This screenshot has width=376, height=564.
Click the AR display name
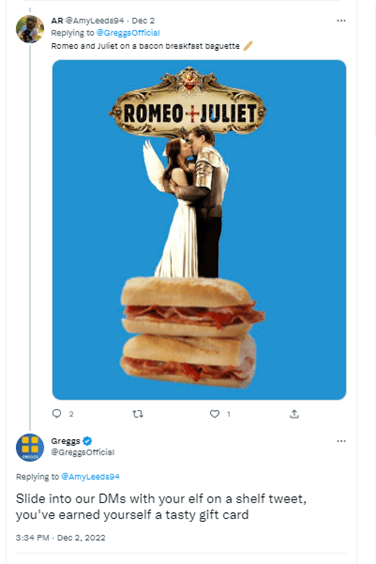tap(57, 21)
